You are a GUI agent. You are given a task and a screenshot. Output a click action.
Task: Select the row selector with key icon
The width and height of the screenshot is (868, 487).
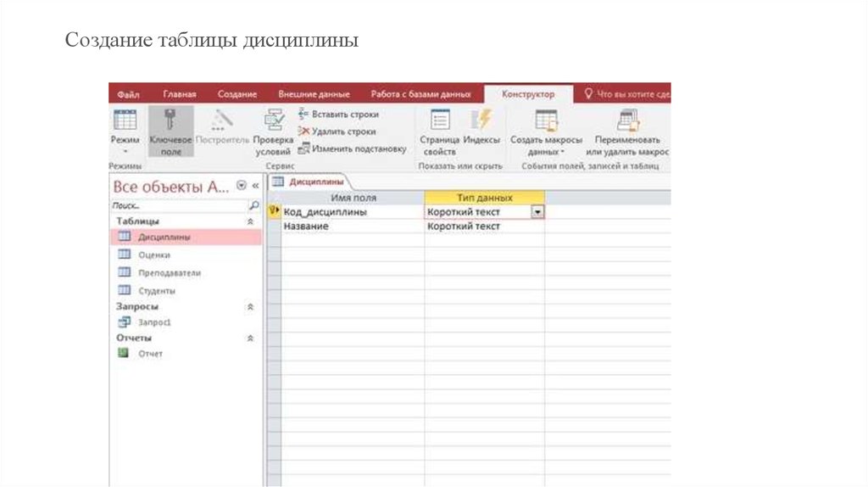274,211
